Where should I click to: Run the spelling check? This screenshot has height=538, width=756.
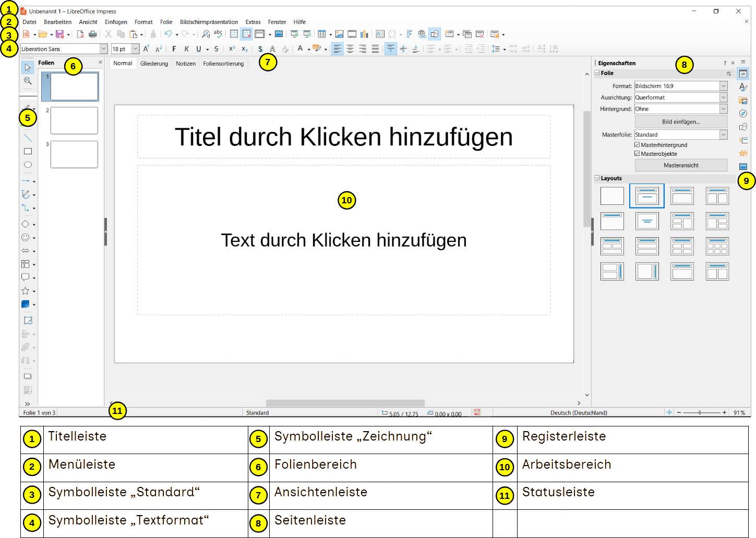click(x=218, y=34)
